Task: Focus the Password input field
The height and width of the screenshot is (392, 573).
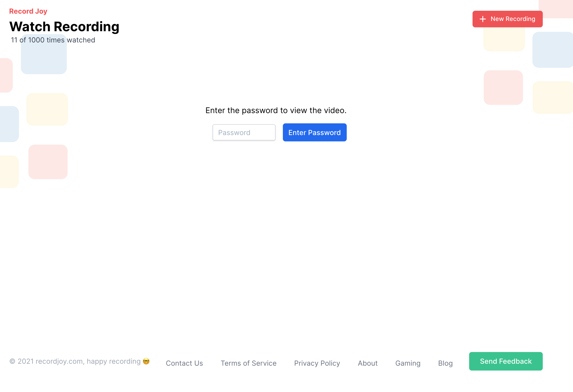Action: [x=244, y=132]
